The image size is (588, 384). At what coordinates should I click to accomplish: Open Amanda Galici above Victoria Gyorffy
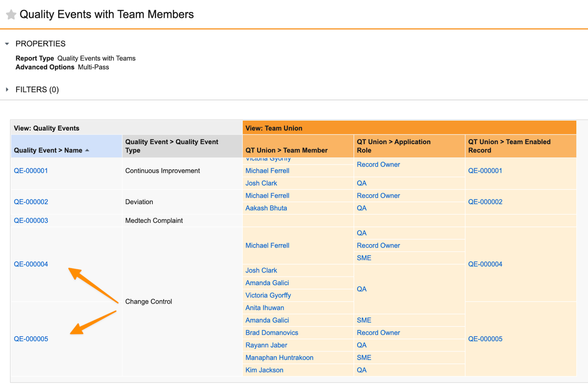pyautogui.click(x=267, y=283)
